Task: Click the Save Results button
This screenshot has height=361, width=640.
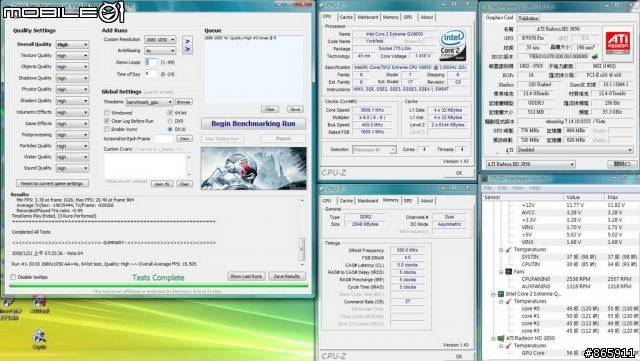Action: point(287,276)
